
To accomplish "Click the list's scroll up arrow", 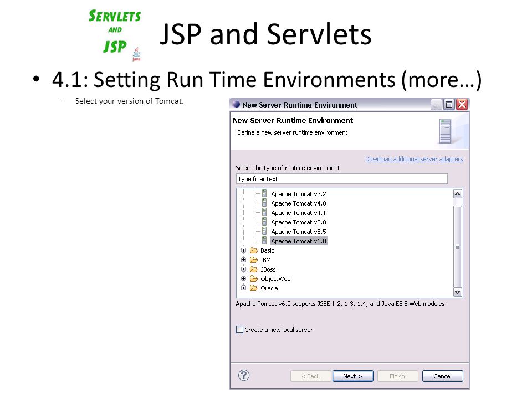I will (457, 194).
